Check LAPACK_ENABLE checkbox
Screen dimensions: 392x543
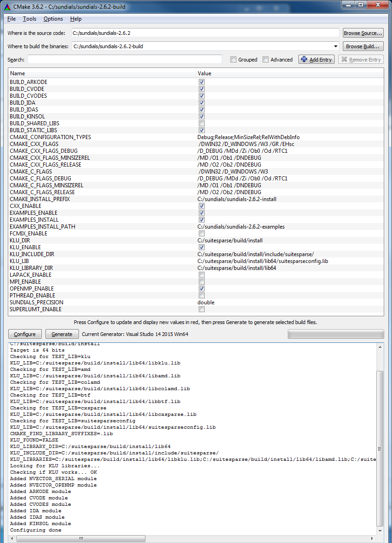tap(202, 275)
